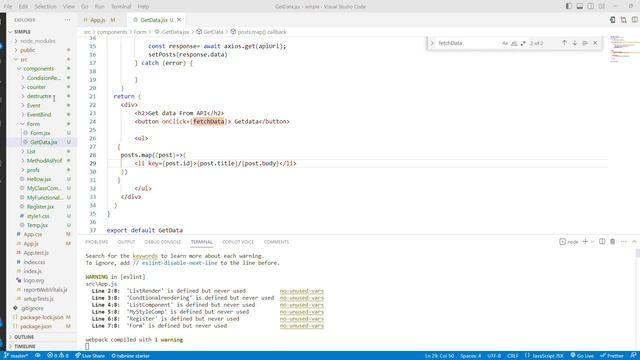Open the Selection menu
This screenshot has height=360, width=640.
point(45,7)
